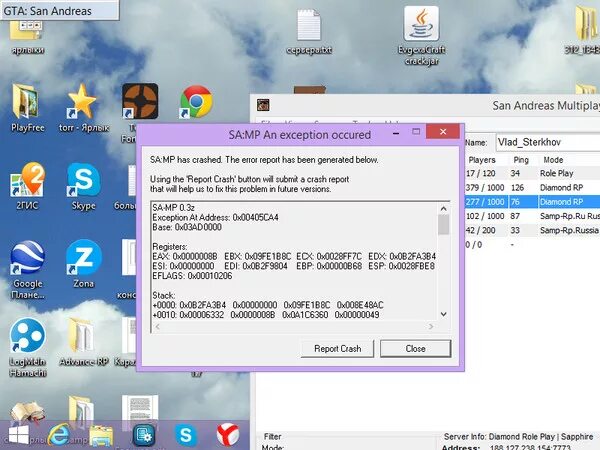The height and width of the screenshot is (450, 600).
Task: Open ярлыки folder on desktop
Action: pos(27,38)
